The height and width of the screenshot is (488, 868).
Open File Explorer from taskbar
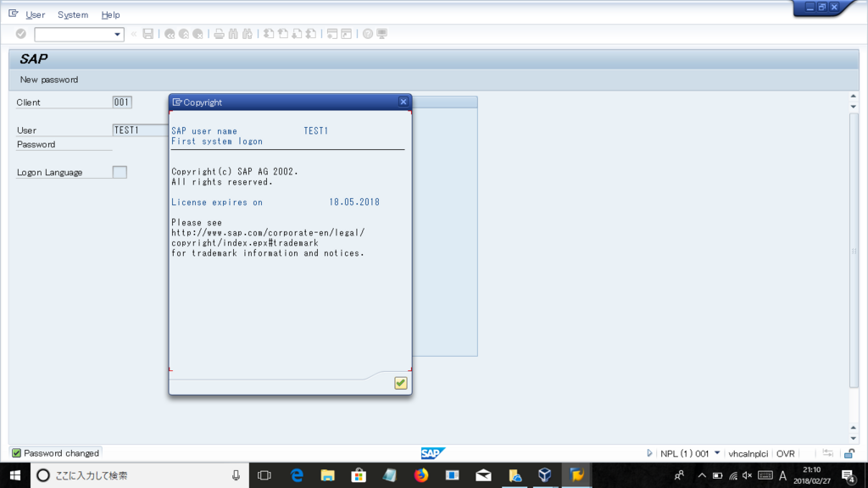click(x=328, y=475)
